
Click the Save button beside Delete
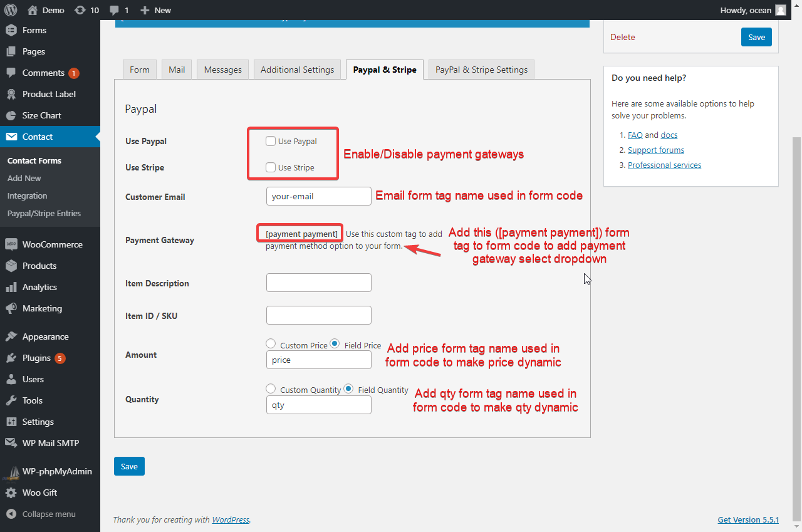click(756, 37)
